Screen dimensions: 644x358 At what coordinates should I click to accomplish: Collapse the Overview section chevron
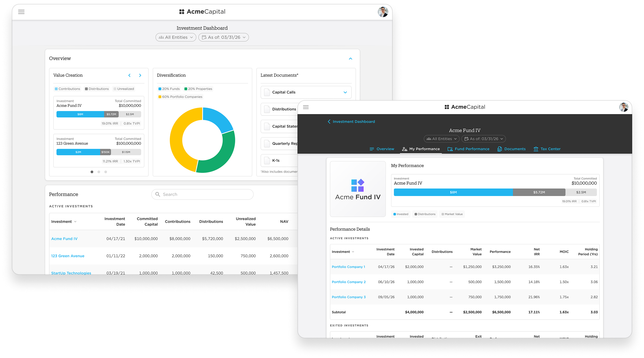(x=351, y=59)
